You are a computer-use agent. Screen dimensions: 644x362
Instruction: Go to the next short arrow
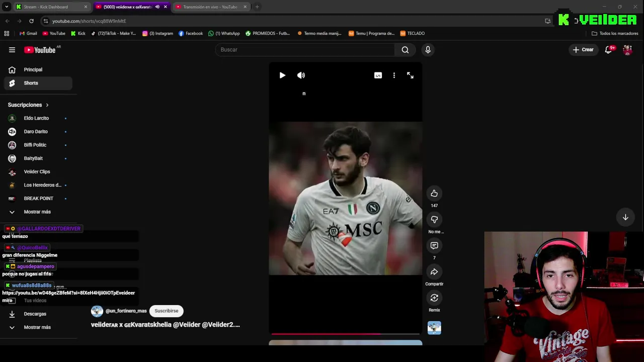point(625,217)
